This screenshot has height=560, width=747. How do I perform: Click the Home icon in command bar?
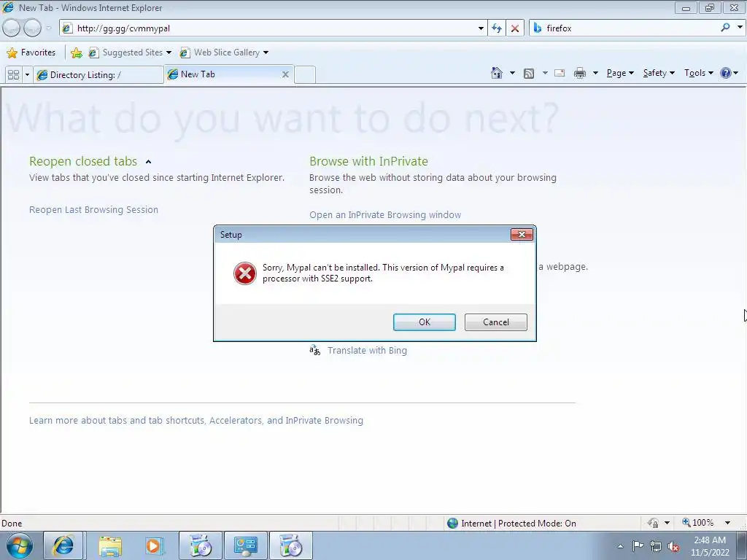coord(496,73)
